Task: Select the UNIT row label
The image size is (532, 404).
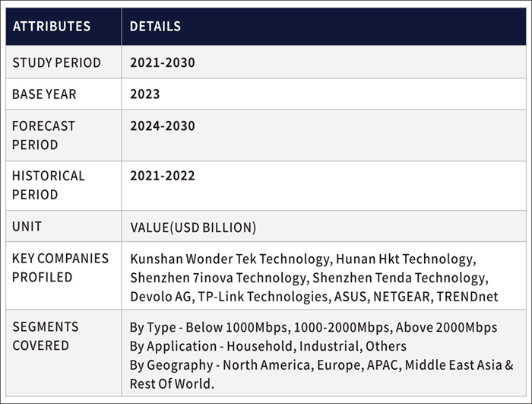Action: (x=27, y=227)
